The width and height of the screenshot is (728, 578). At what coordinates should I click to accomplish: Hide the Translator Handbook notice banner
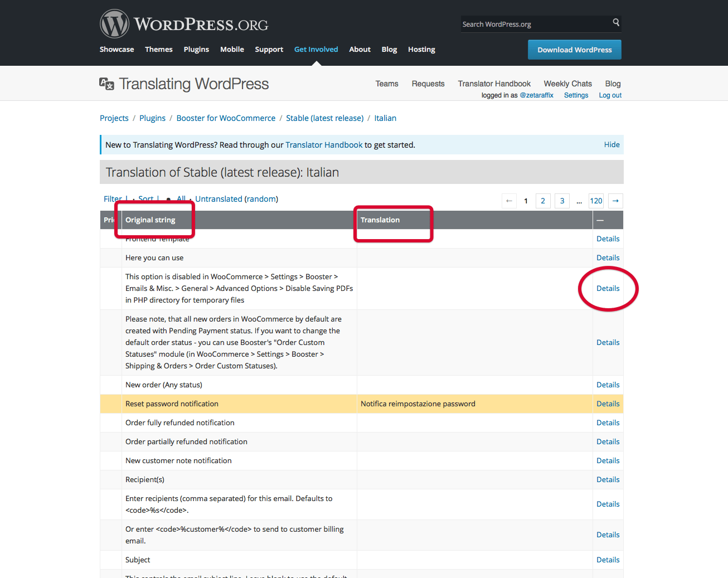coord(611,144)
